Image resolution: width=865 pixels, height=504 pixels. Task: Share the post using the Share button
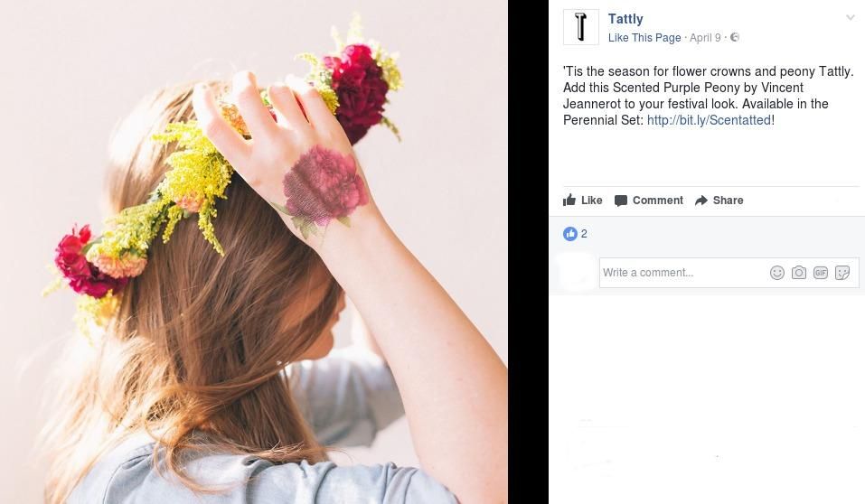719,201
